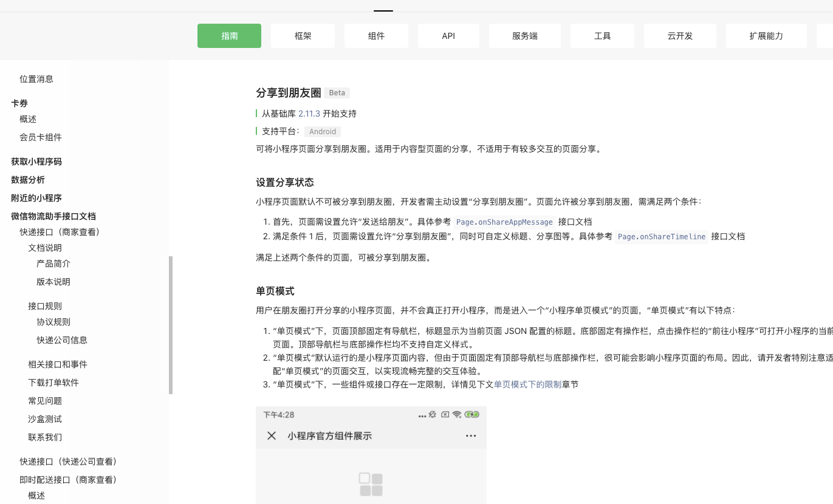Open the Page.onShareTimeline doc link
Image resolution: width=833 pixels, height=504 pixels.
pos(662,236)
